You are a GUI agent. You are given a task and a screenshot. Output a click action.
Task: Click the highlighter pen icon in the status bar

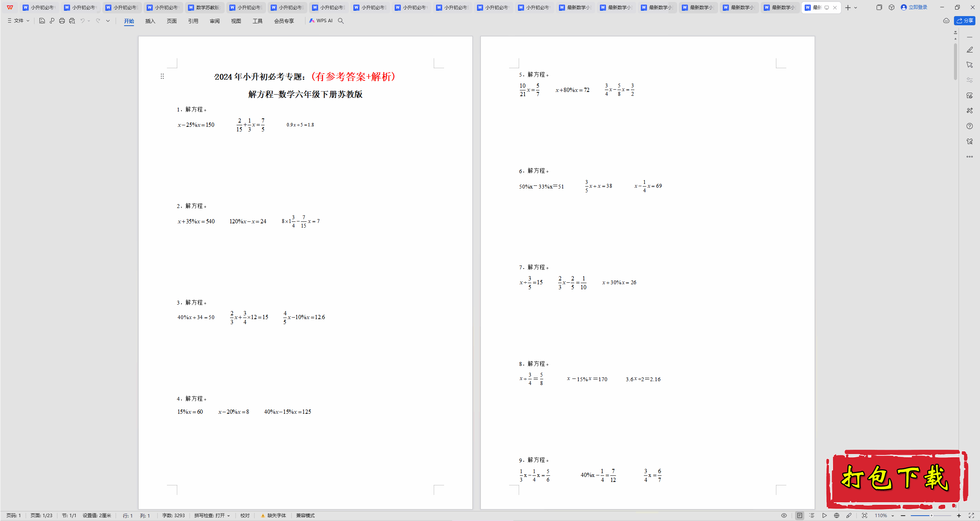(x=849, y=516)
